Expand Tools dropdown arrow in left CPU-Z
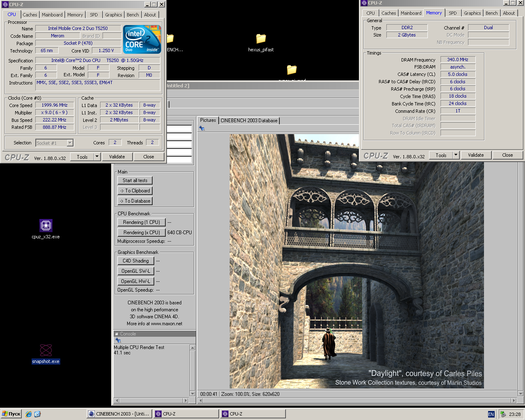Screen dimensions: 525x420 point(97,157)
